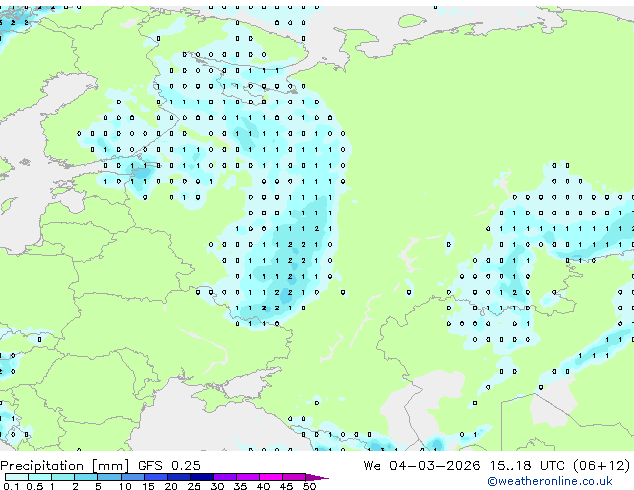Click the 'We 04-03-2026' date text

422,465
